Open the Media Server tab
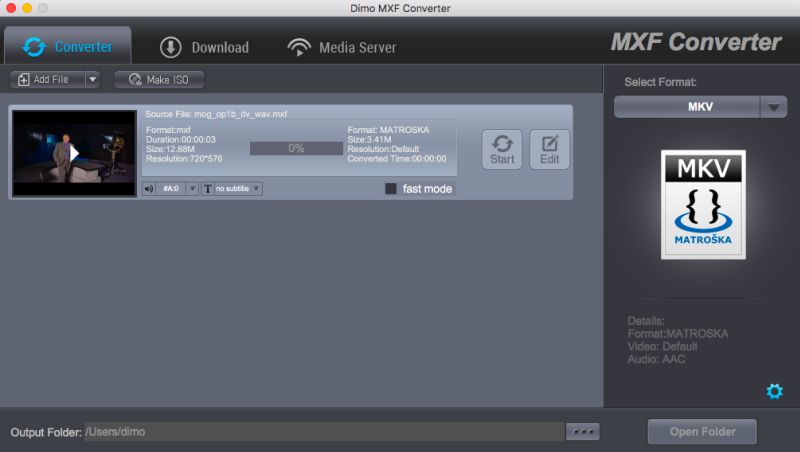800x452 pixels. [341, 47]
